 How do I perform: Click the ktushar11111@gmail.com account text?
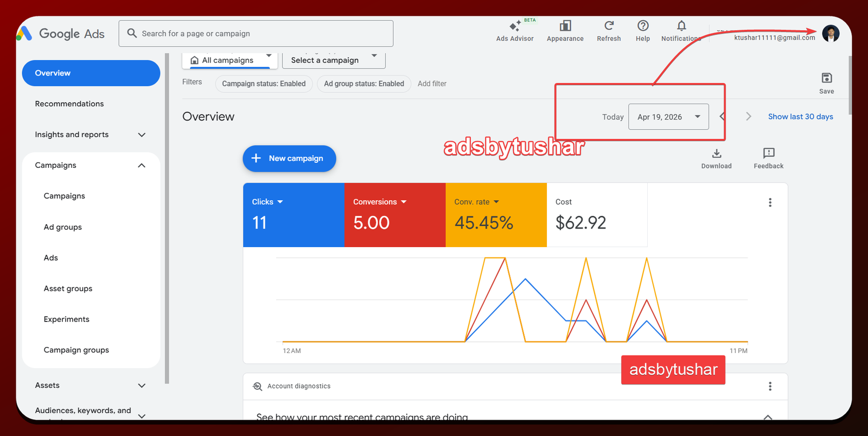(774, 37)
